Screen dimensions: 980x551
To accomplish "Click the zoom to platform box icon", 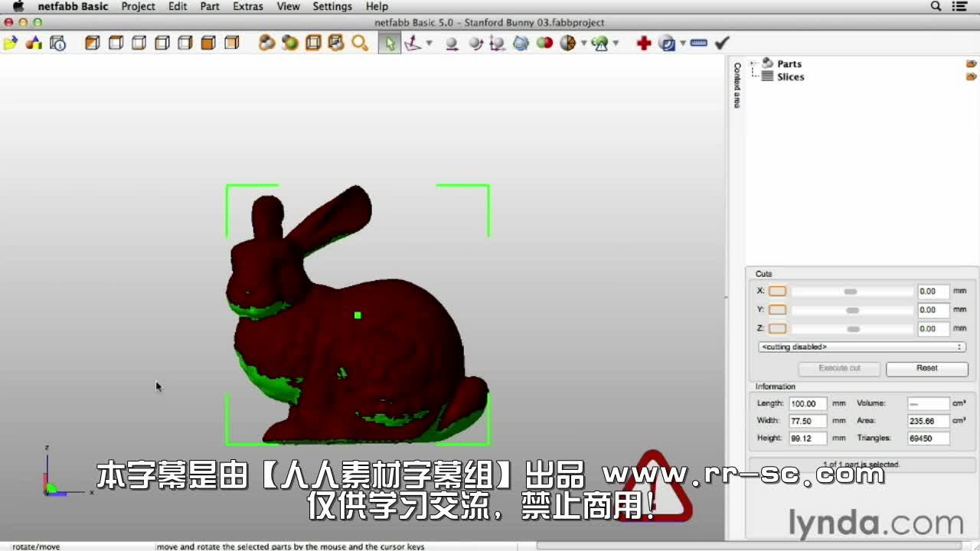I will click(x=313, y=44).
